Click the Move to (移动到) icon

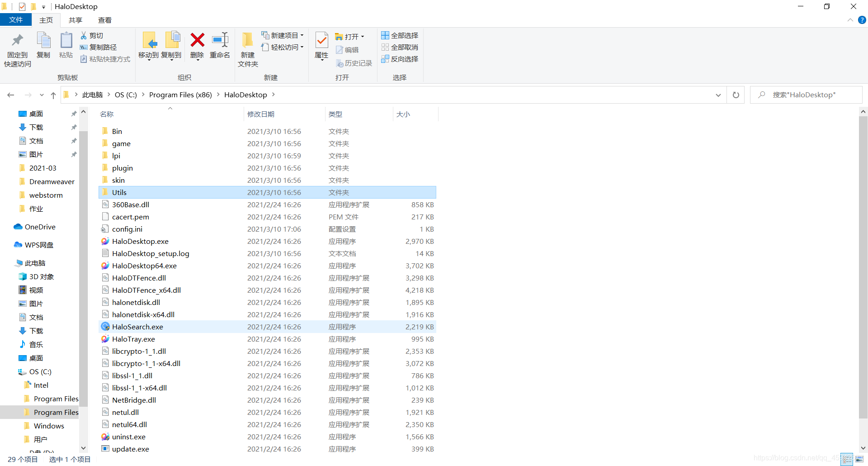[149, 41]
